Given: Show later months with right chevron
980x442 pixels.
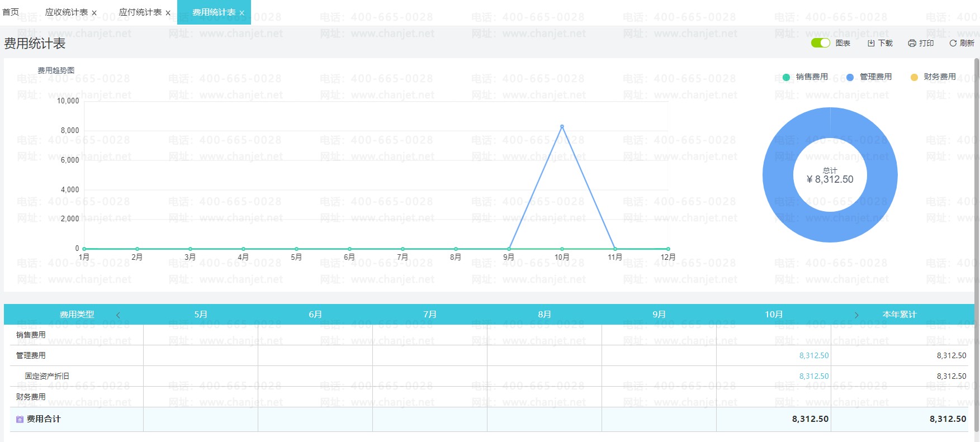Looking at the screenshot, I should tap(856, 315).
